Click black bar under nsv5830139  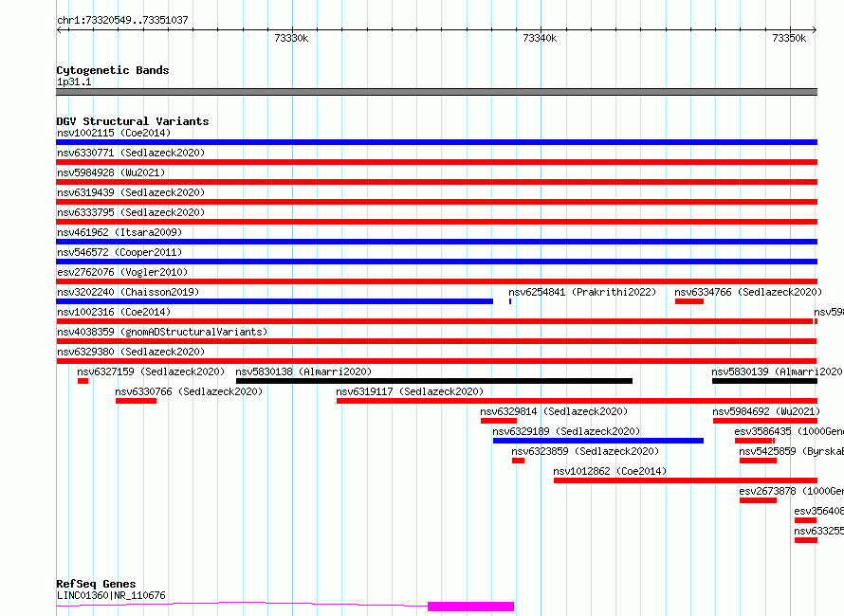pos(765,381)
